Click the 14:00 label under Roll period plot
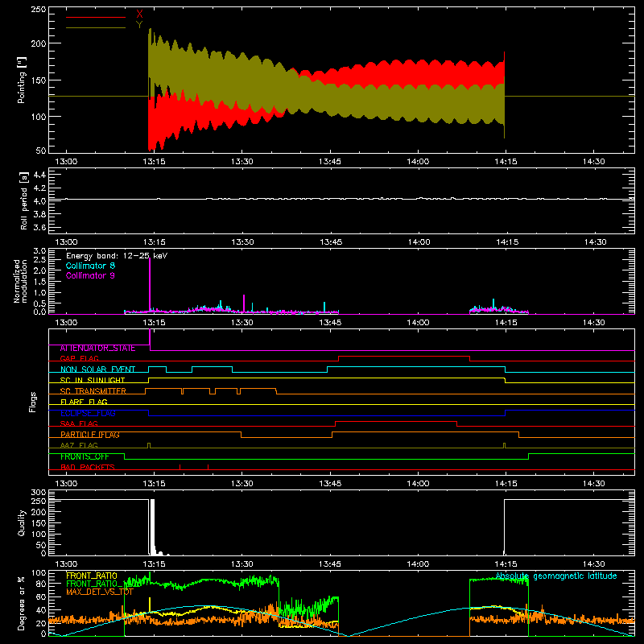 tap(419, 242)
